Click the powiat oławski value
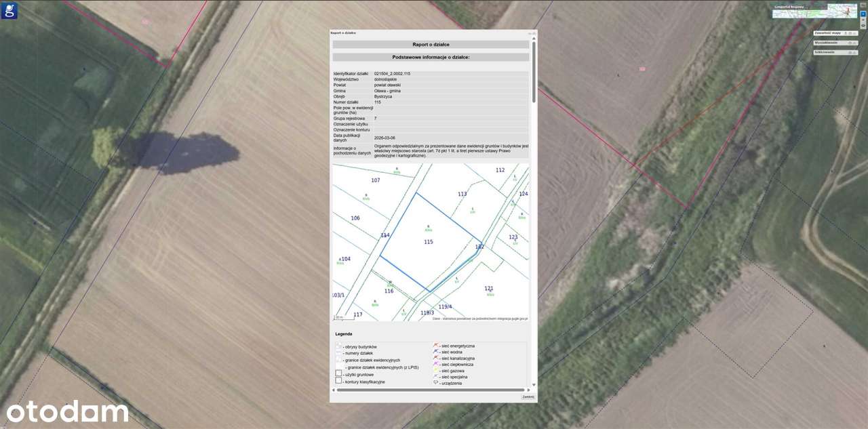Image resolution: width=868 pixels, height=429 pixels. click(x=387, y=85)
